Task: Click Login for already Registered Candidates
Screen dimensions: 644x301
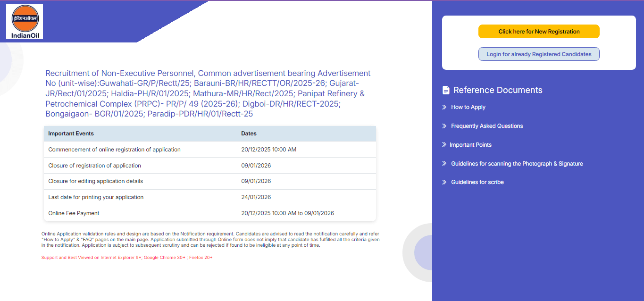Action: click(539, 54)
